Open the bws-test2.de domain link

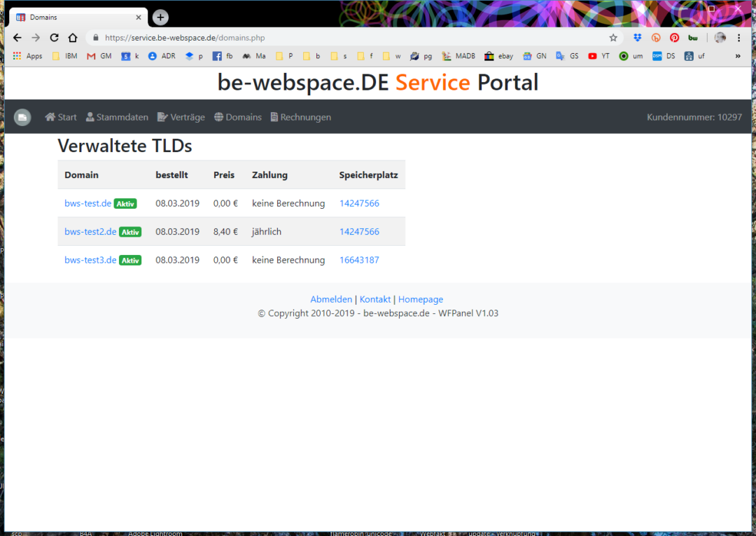pyautogui.click(x=90, y=231)
